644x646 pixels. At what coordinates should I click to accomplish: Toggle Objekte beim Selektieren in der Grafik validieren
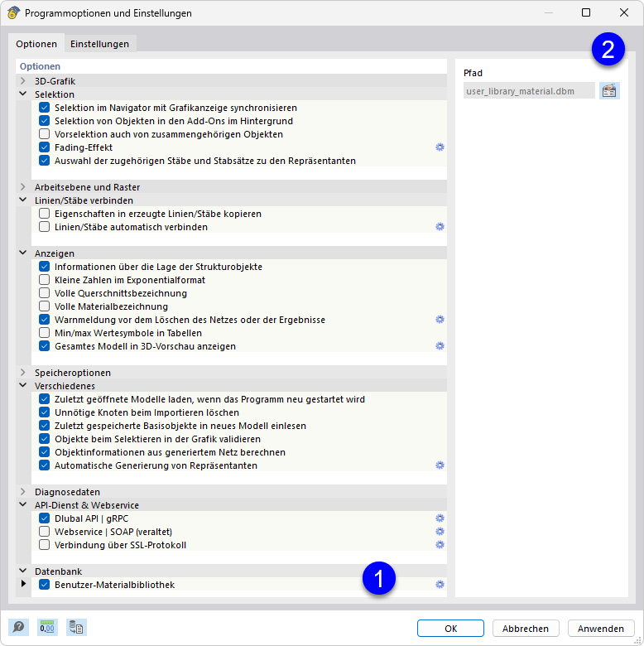click(x=44, y=439)
